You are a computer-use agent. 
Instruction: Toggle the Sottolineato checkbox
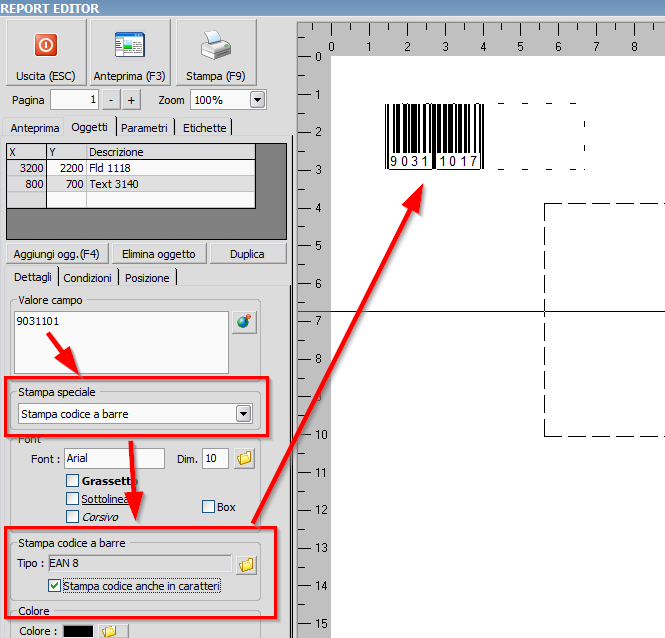pos(73,498)
